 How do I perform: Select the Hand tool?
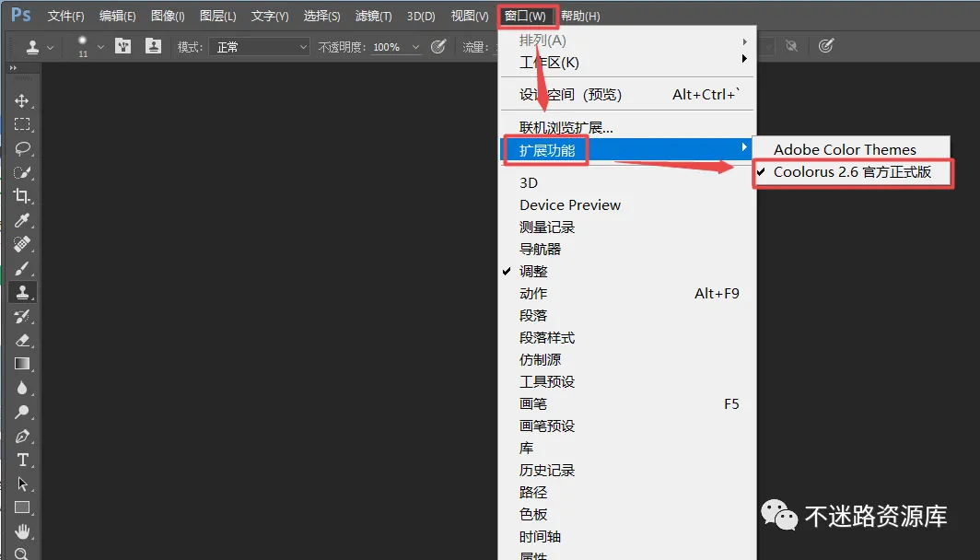coord(22,531)
